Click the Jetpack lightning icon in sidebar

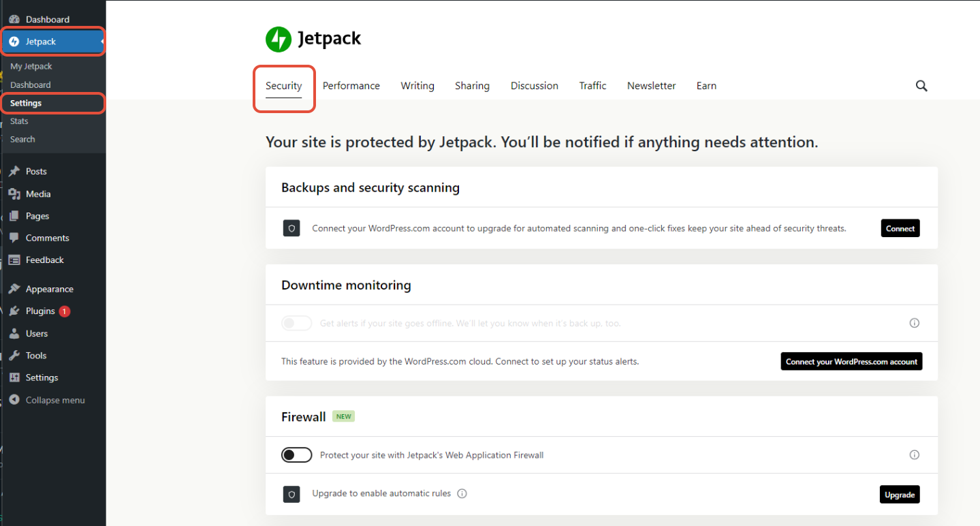[x=14, y=42]
